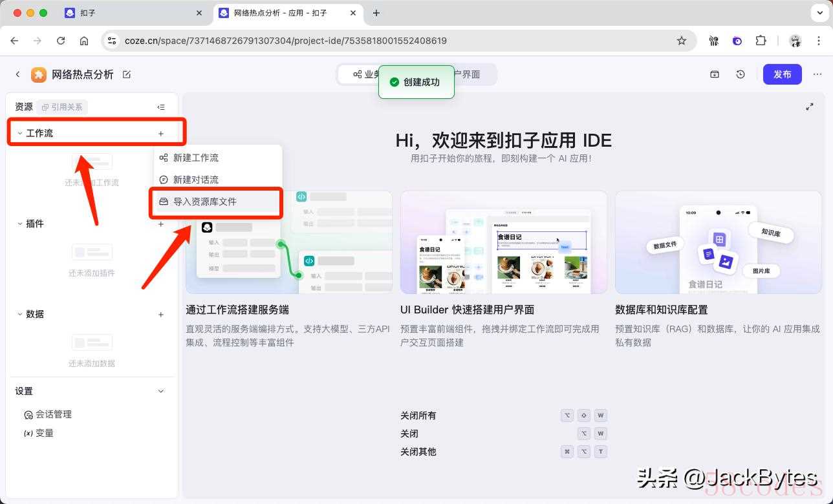Choose 导入资源库文件 menu option
This screenshot has height=504, width=833.
point(204,202)
